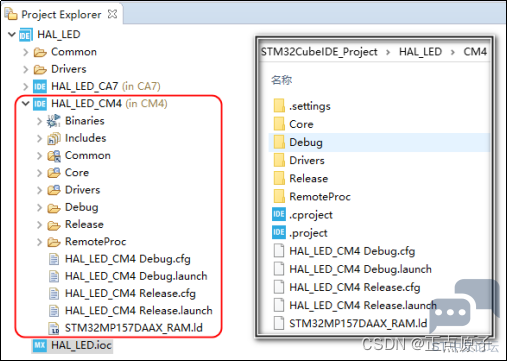
Task: Collapse the HAL_LED root project
Action: (x=12, y=34)
